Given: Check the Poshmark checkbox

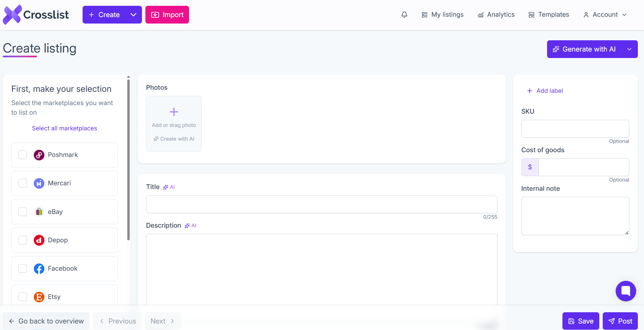Looking at the screenshot, I should 23,155.
